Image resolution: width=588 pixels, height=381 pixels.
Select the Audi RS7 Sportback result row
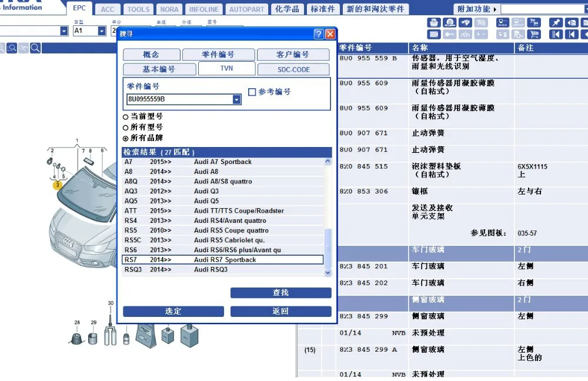click(x=223, y=259)
